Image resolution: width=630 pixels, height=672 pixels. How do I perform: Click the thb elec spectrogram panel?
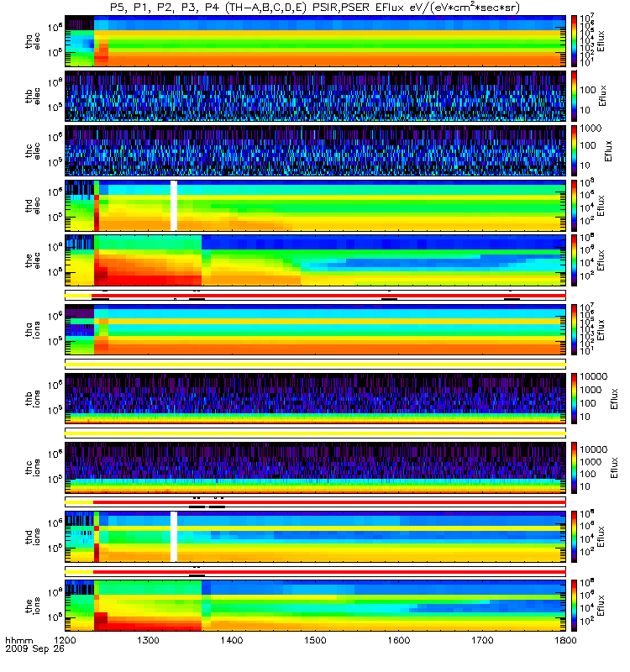[x=316, y=96]
